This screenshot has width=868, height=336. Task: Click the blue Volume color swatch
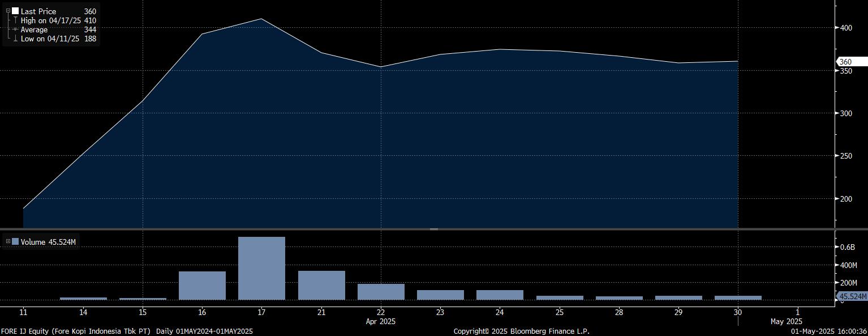coord(15,242)
